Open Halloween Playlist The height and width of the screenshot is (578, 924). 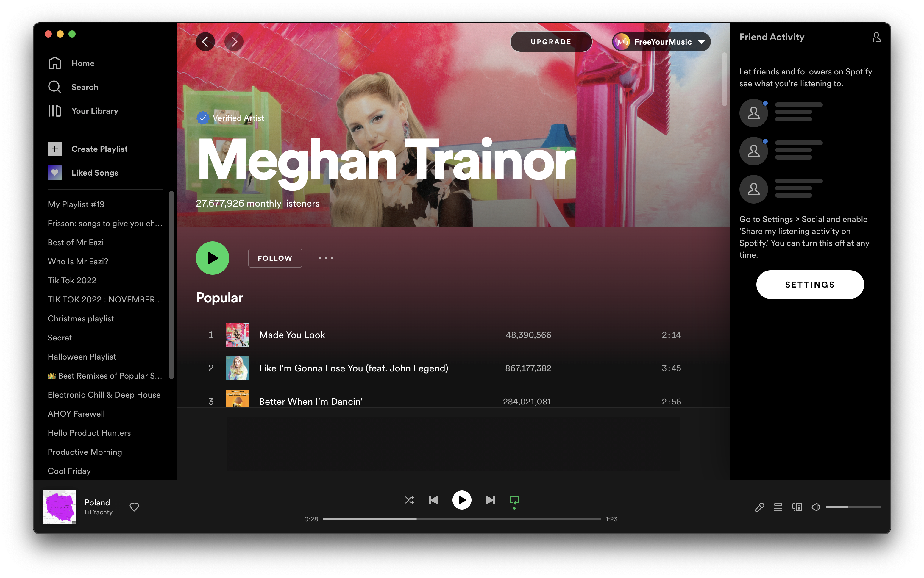(82, 357)
